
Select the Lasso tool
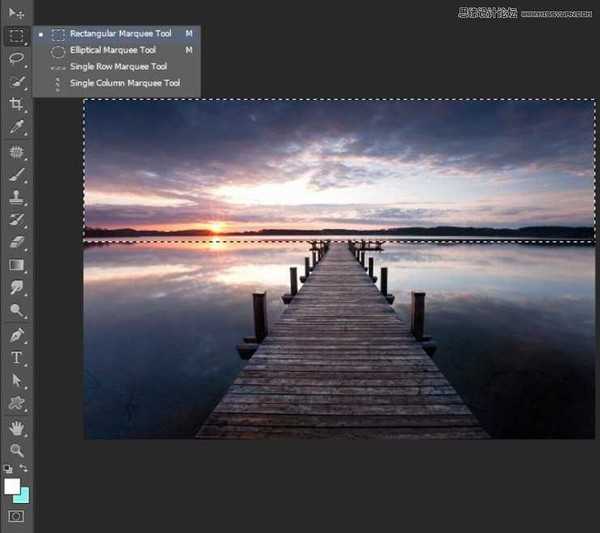click(x=16, y=58)
